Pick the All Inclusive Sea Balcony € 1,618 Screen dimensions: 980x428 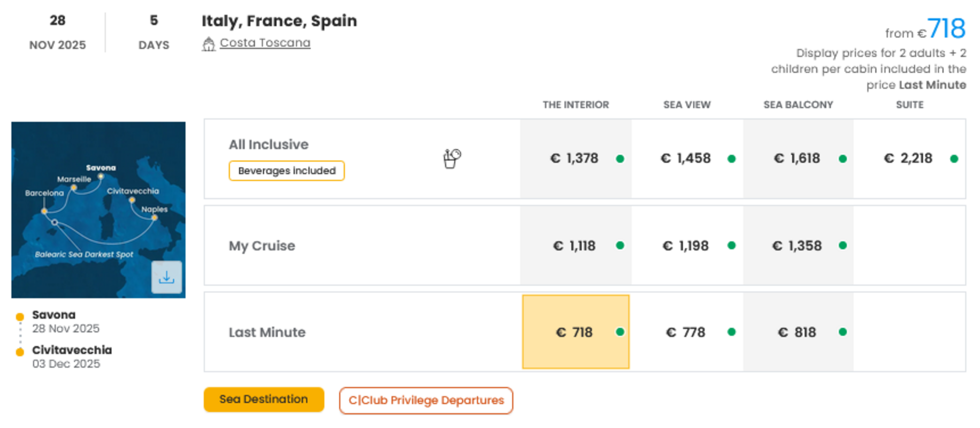798,159
